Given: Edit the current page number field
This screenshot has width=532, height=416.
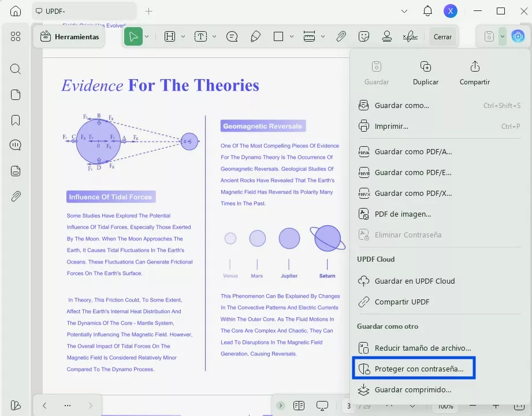Looking at the screenshot, I should (348, 406).
